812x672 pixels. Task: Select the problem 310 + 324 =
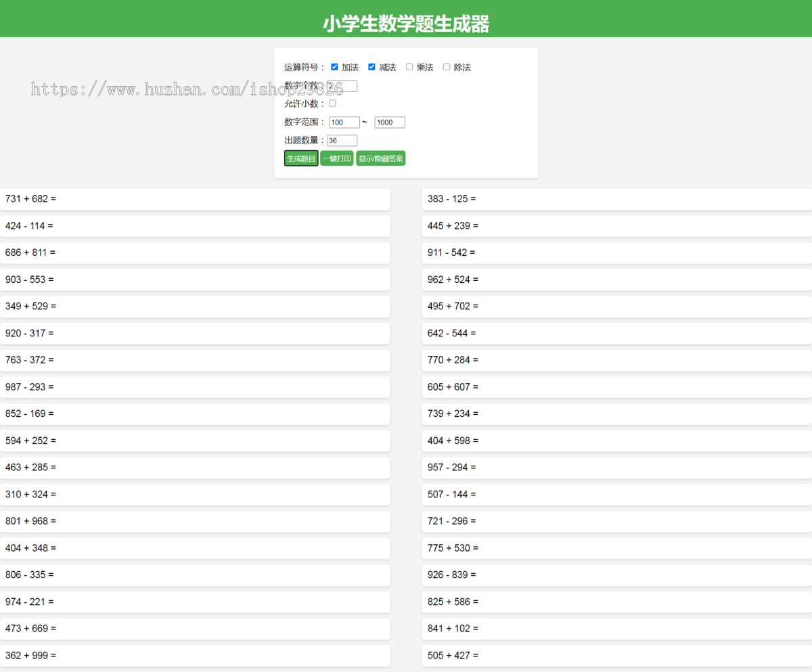195,494
